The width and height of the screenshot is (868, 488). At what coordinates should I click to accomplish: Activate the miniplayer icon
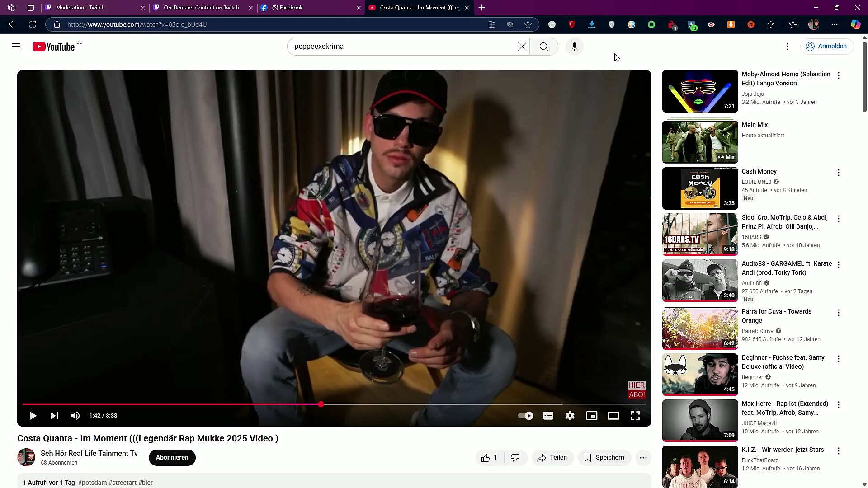592,416
